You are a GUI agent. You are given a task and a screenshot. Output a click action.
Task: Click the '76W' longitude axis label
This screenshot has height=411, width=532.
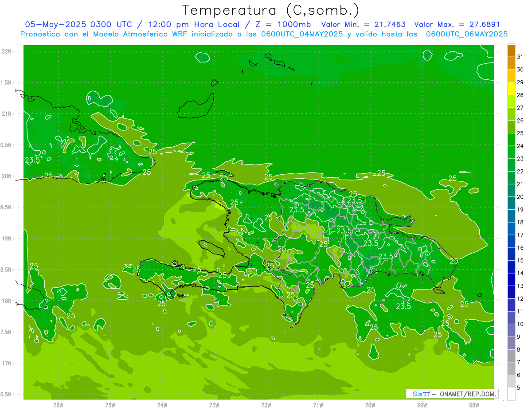[x=58, y=405]
